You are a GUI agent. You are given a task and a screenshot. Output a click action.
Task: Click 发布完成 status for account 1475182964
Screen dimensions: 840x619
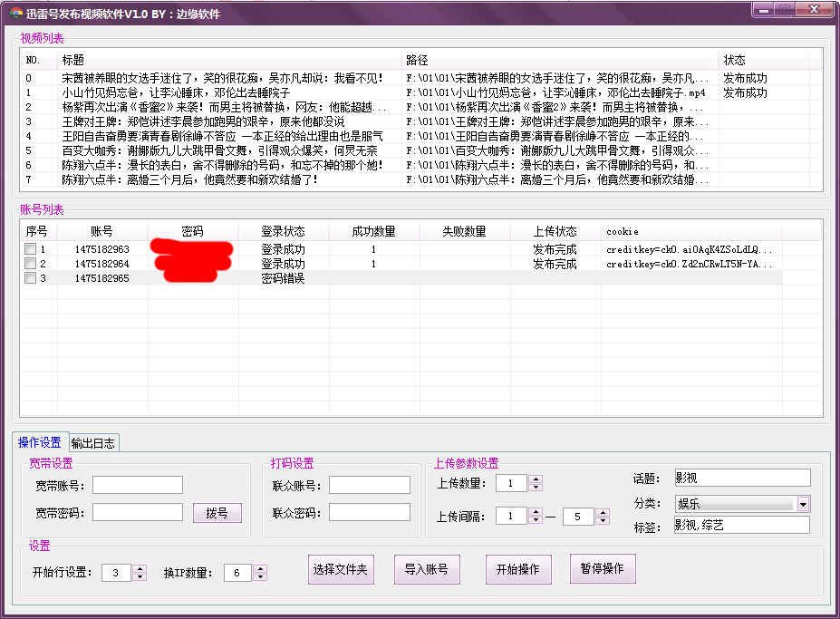(555, 264)
